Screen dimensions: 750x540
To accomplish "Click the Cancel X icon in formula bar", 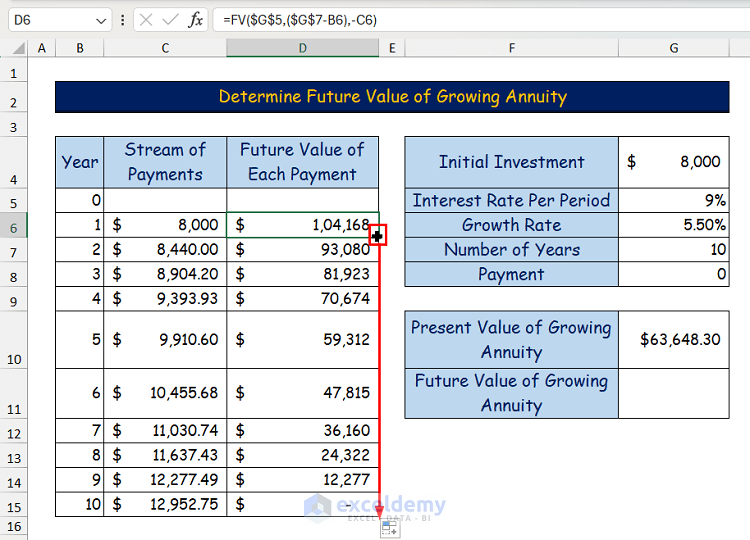I will click(x=146, y=20).
